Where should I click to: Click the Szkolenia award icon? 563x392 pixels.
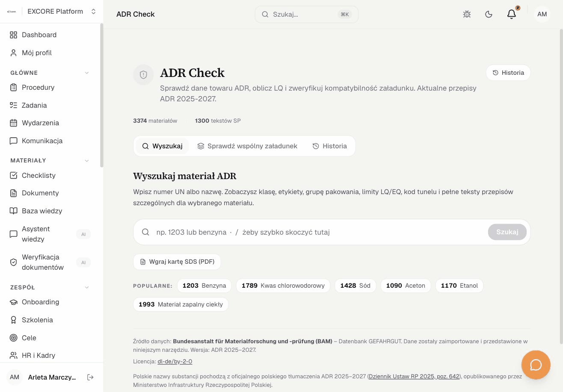14,320
